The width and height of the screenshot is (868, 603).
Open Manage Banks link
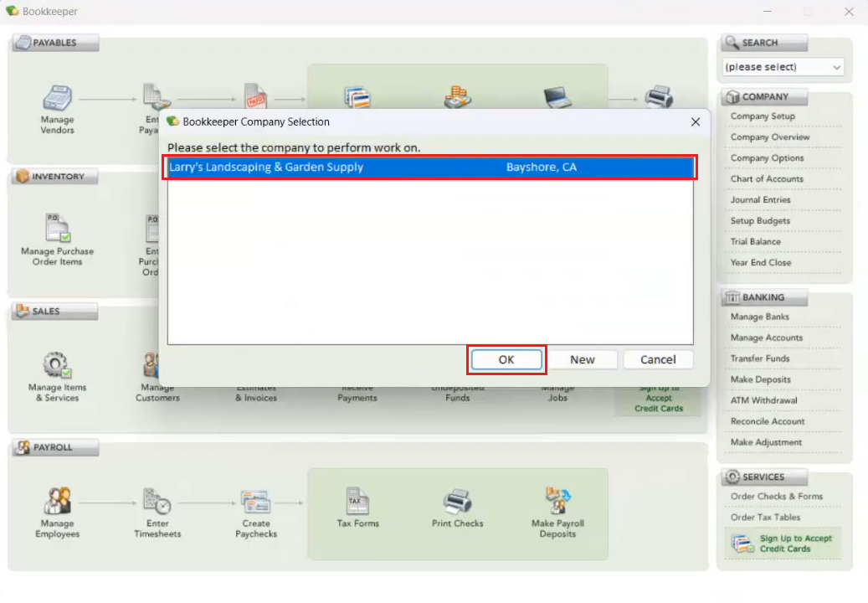[x=759, y=317]
